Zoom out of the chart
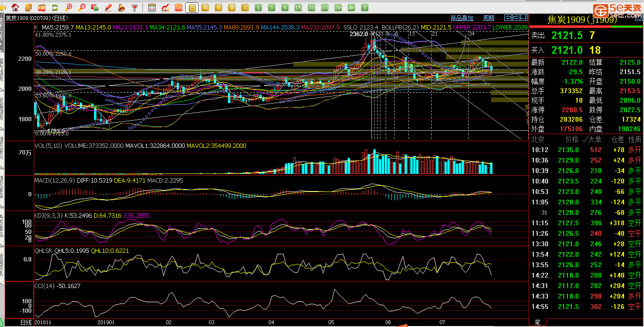The width and height of the screenshot is (644, 327). [82, 8]
